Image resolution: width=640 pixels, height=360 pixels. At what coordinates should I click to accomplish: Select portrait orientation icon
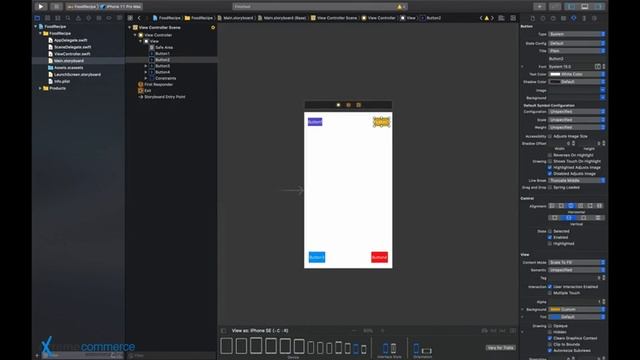pyautogui.click(x=416, y=349)
